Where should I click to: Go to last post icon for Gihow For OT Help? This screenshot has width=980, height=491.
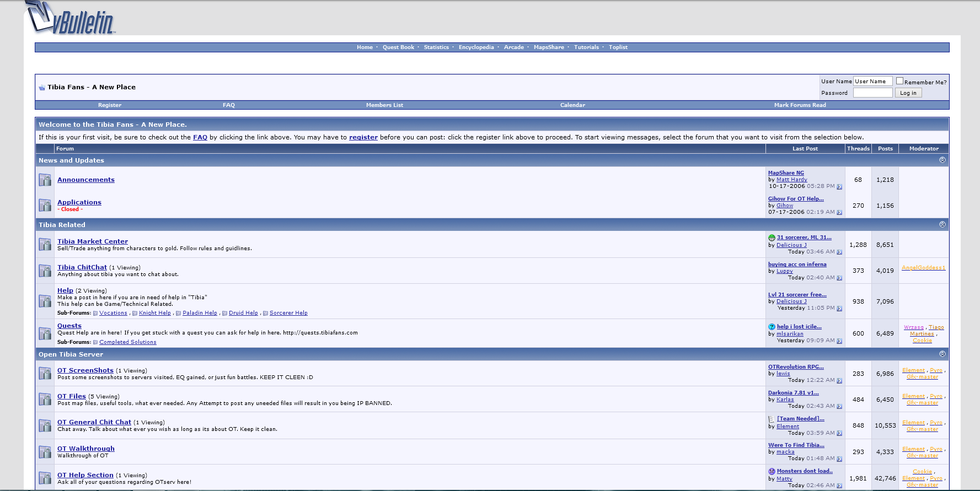tap(839, 212)
